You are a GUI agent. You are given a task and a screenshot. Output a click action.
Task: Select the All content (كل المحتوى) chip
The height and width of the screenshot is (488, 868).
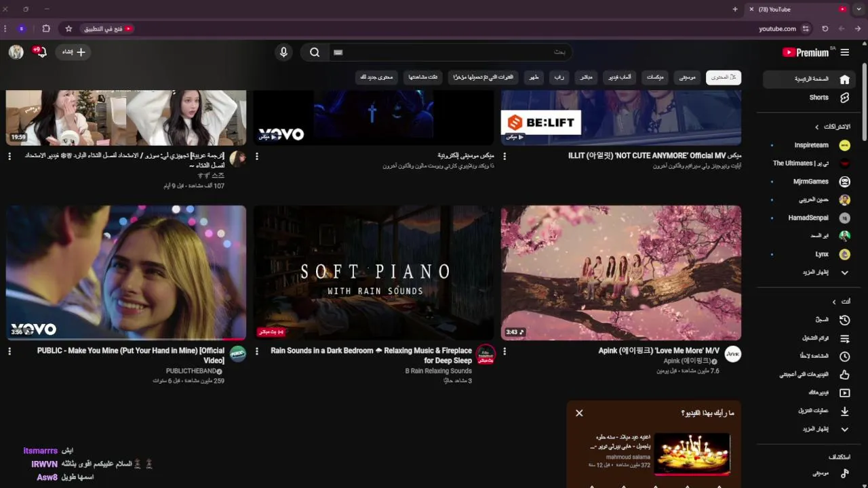click(724, 77)
